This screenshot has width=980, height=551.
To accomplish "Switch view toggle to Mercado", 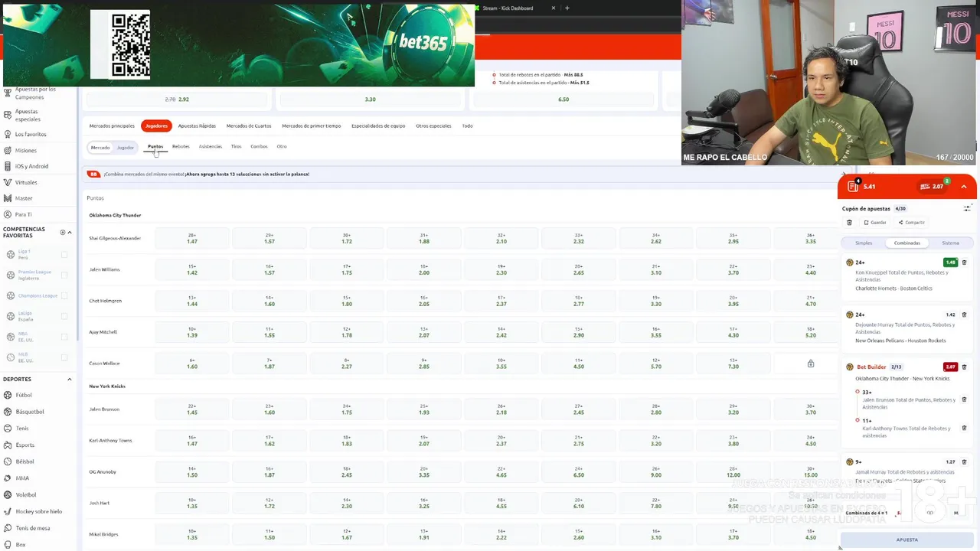I will click(x=100, y=147).
